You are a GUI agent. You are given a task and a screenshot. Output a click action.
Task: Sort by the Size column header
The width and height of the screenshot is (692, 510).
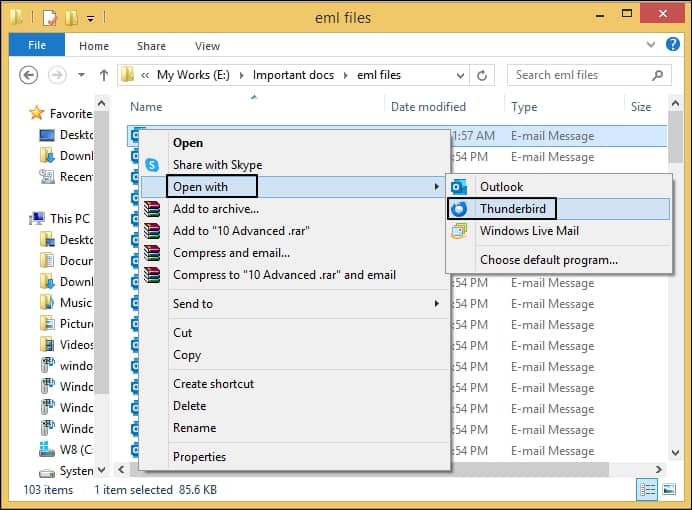[641, 107]
